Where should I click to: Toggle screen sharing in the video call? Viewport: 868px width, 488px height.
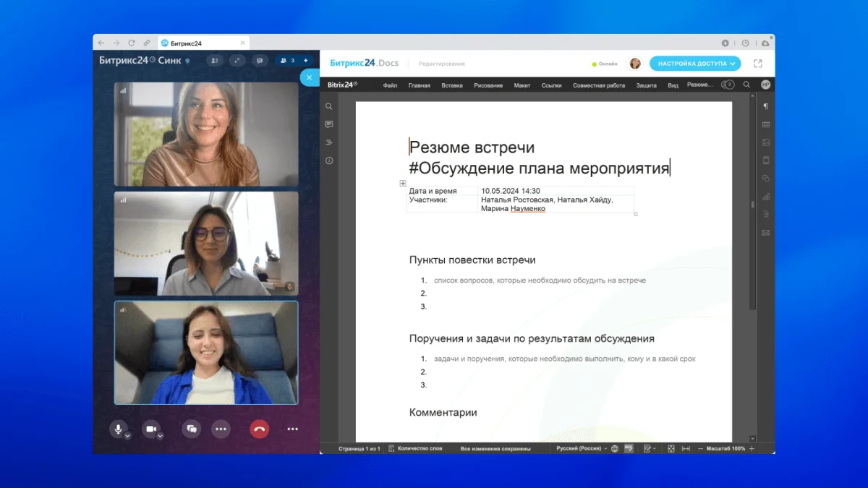click(190, 429)
